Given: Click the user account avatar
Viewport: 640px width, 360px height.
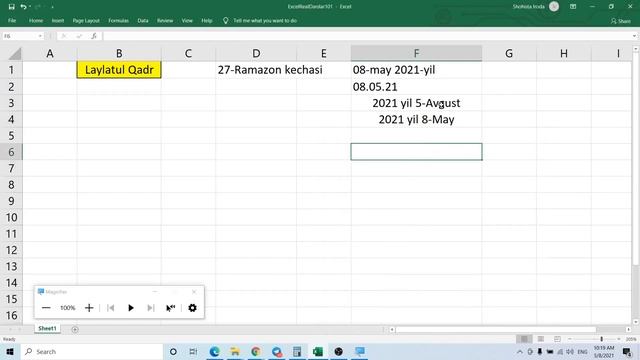Looking at the screenshot, I should coord(554,7).
